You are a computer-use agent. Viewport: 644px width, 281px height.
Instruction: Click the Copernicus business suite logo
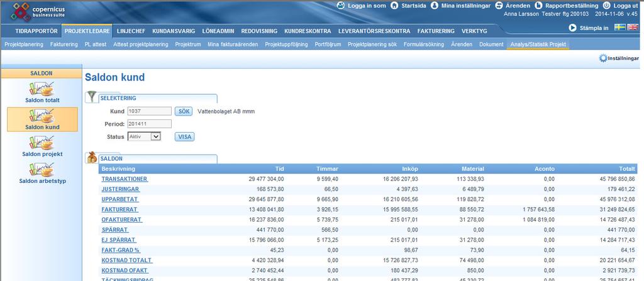coord(37,12)
